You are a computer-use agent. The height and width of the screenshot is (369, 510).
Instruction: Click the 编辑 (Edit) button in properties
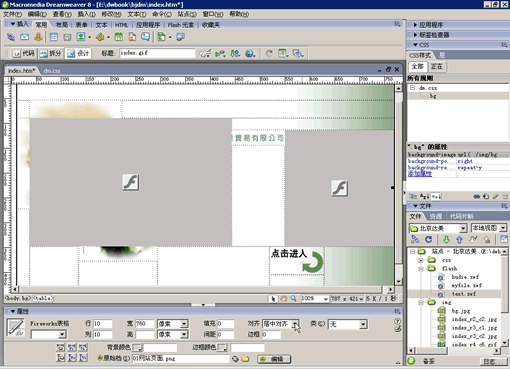[x=274, y=359]
